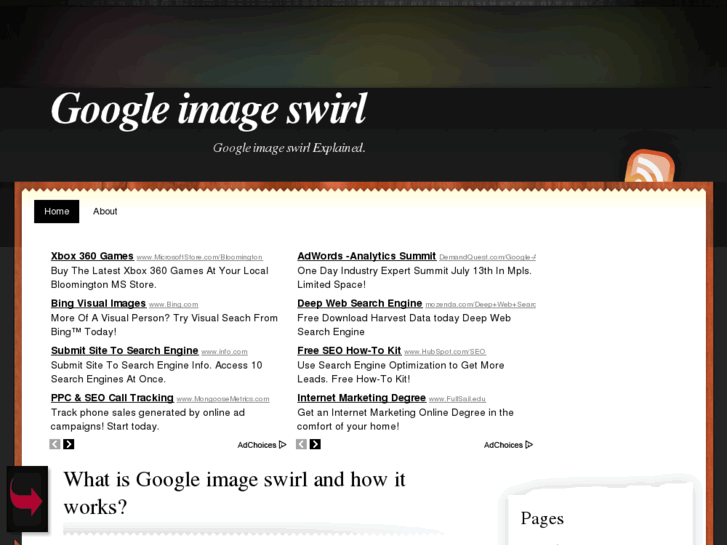Image resolution: width=727 pixels, height=545 pixels.
Task: Open Internet Marketing Degree ad link
Action: coord(362,398)
